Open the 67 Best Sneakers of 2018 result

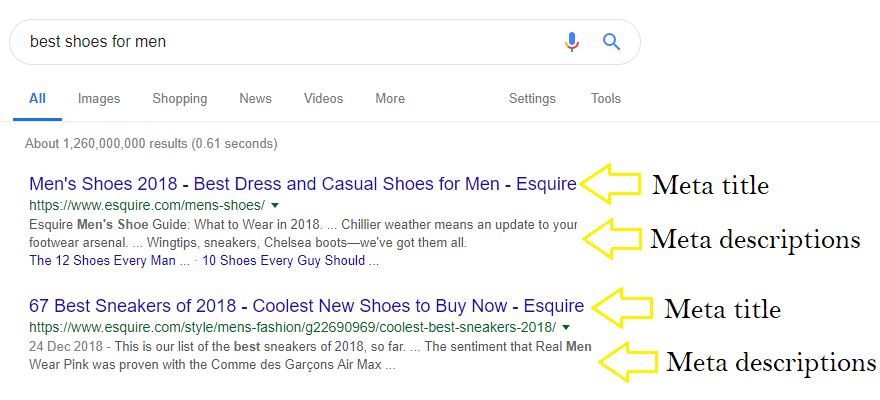pyautogui.click(x=306, y=306)
